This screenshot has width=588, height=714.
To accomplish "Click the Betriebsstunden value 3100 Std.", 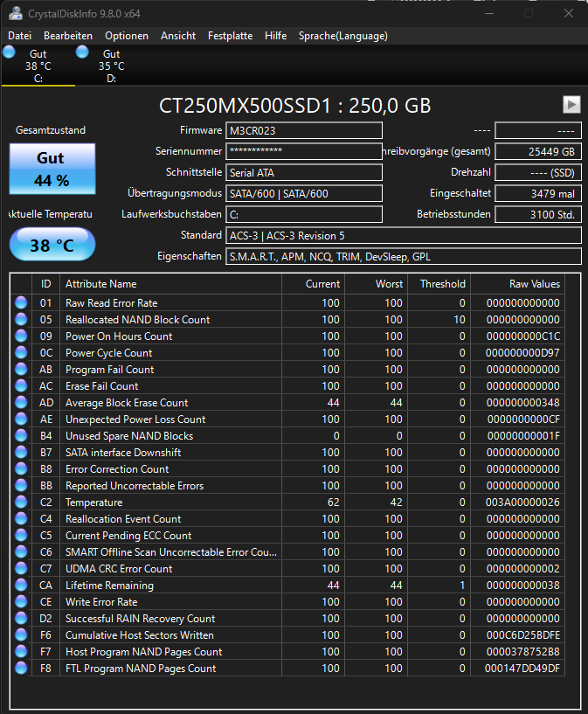I will coord(538,214).
